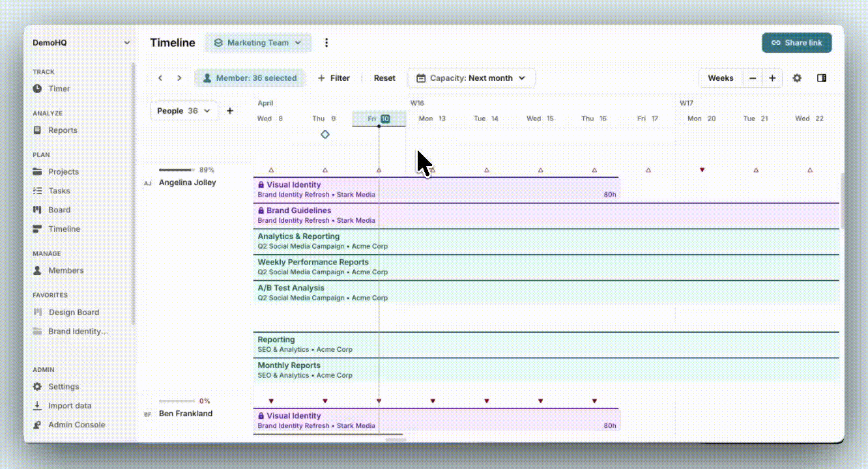Click the Reset button

click(x=384, y=78)
